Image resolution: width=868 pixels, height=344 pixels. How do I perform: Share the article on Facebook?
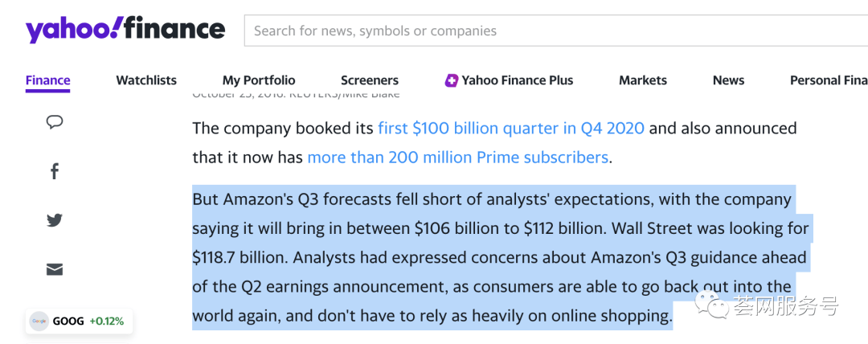coord(55,171)
